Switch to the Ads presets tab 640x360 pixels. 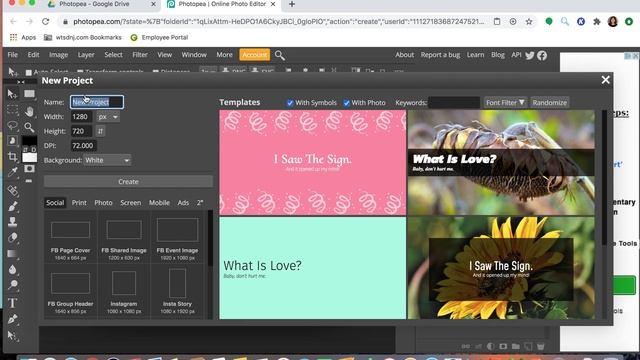(183, 203)
